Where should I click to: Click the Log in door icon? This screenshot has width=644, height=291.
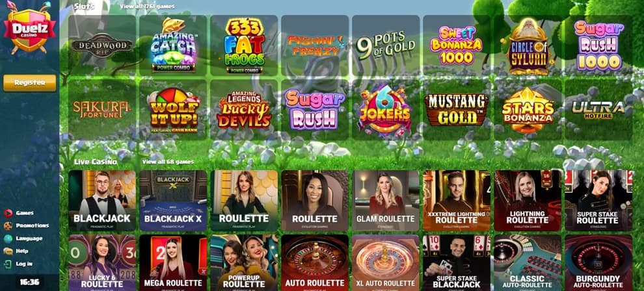click(x=8, y=264)
